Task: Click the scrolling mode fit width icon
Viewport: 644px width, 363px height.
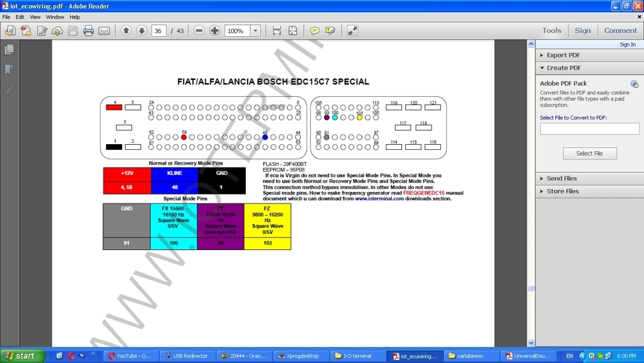Action: (277, 31)
